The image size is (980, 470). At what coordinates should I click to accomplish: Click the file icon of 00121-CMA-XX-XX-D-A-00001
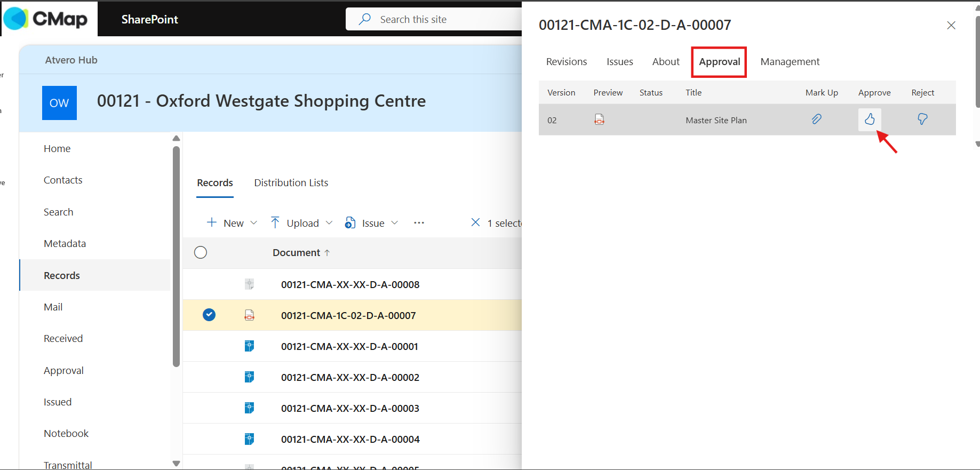pos(249,346)
